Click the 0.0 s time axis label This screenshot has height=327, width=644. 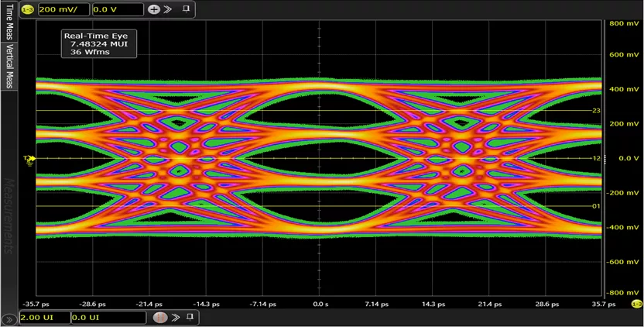(319, 305)
